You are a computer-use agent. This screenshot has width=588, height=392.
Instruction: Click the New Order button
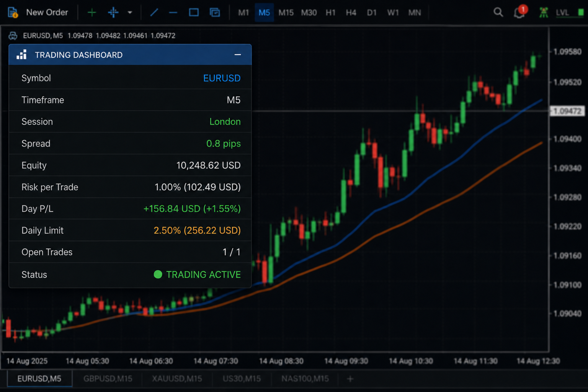38,13
